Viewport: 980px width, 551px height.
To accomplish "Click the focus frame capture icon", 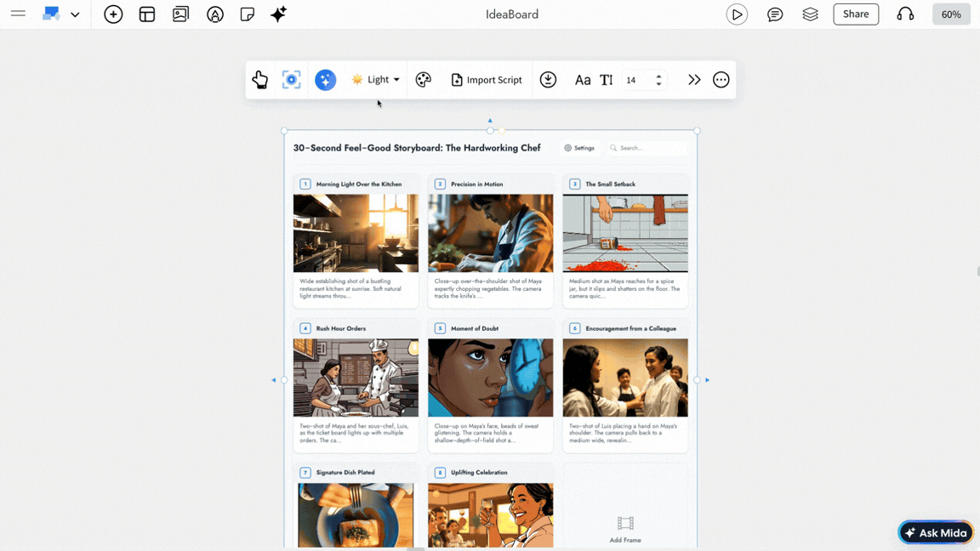I will click(291, 79).
